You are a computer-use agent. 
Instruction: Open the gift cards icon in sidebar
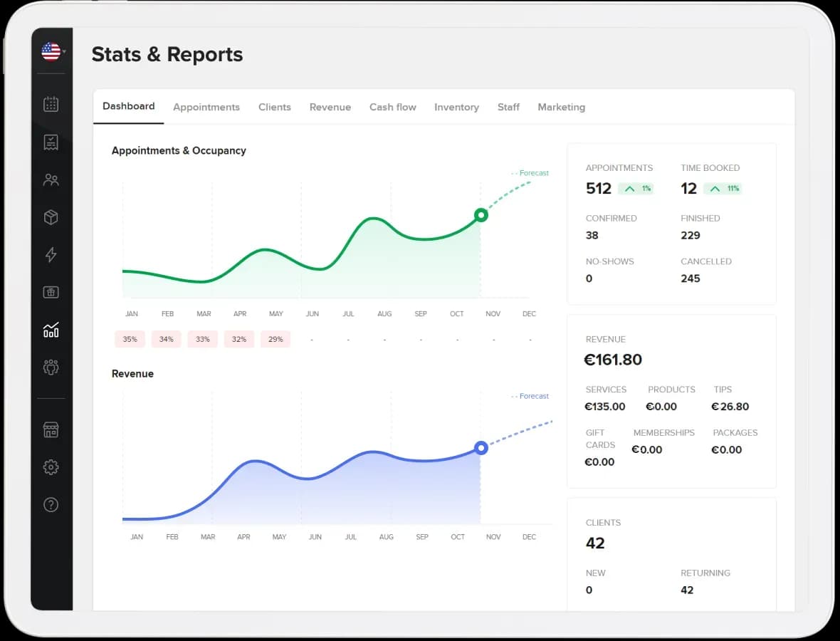(51, 292)
